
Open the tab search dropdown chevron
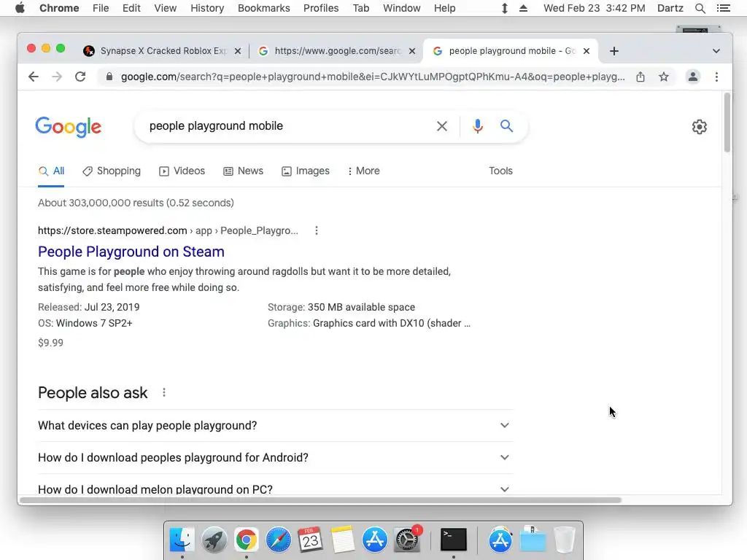pyautogui.click(x=716, y=51)
